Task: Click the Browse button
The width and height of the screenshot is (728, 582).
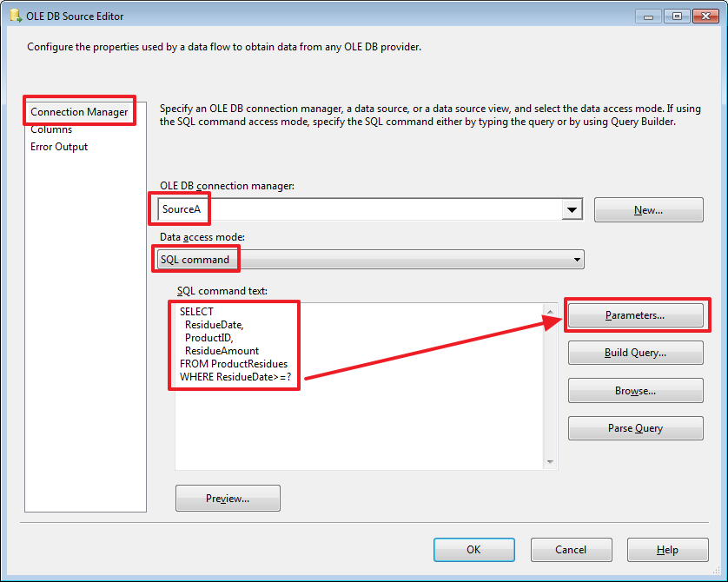Action: (635, 390)
